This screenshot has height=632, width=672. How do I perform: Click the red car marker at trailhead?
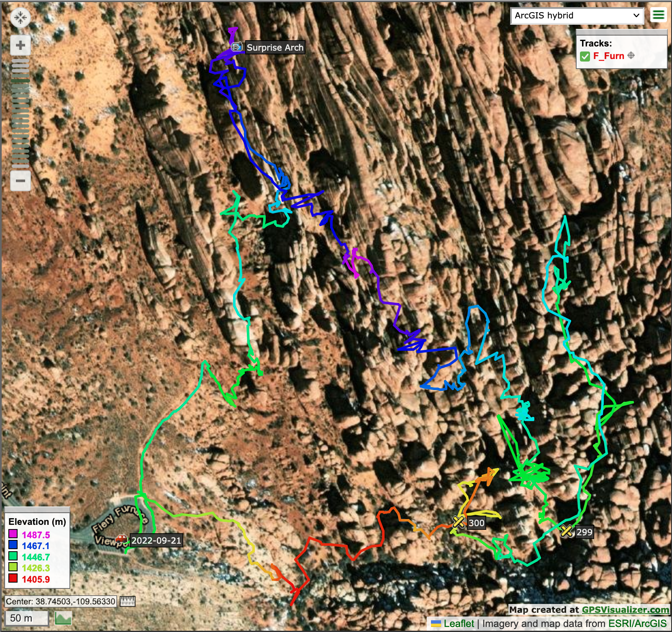click(x=121, y=538)
